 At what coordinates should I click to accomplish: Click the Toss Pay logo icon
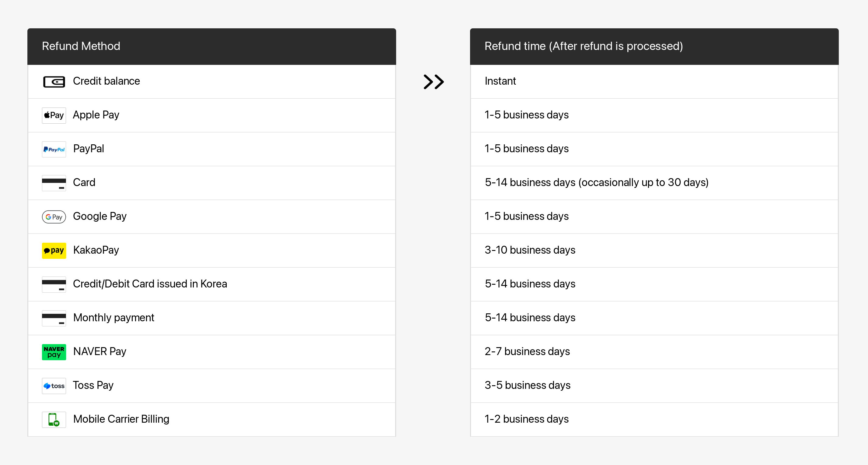coord(54,386)
